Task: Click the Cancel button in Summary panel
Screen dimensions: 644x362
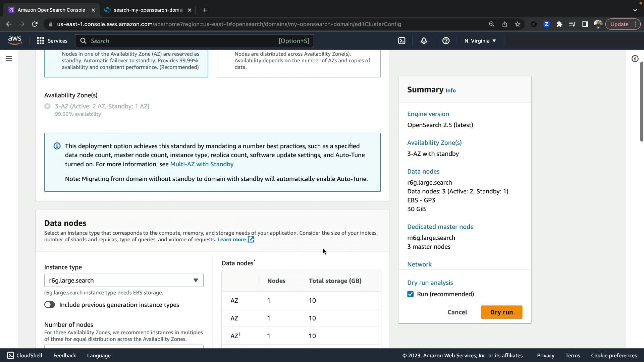Action: click(x=457, y=312)
